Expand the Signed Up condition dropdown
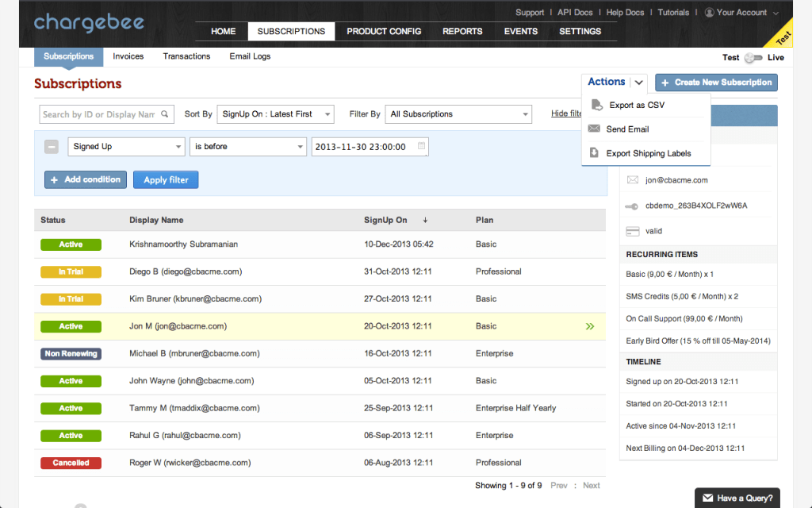The width and height of the screenshot is (812, 508). point(127,147)
